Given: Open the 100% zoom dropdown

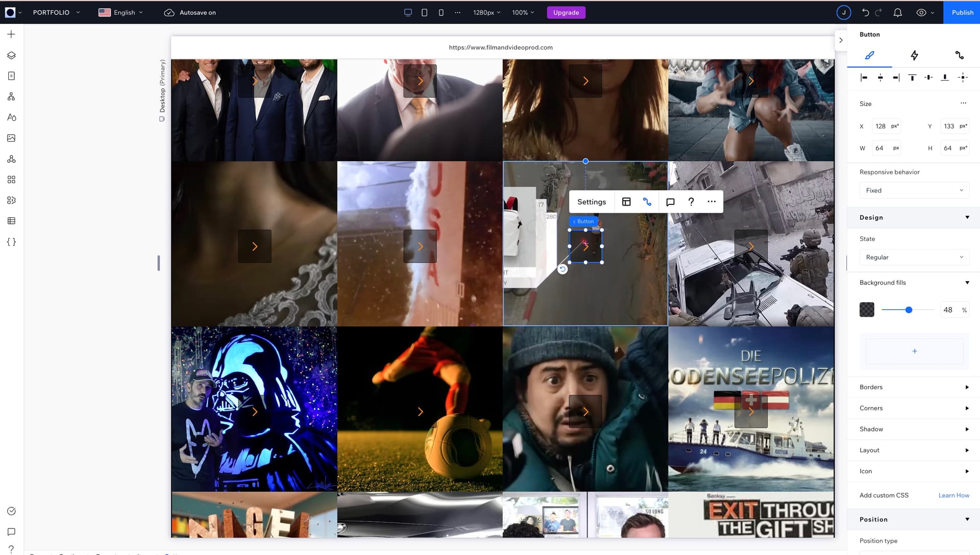Looking at the screenshot, I should pos(523,12).
